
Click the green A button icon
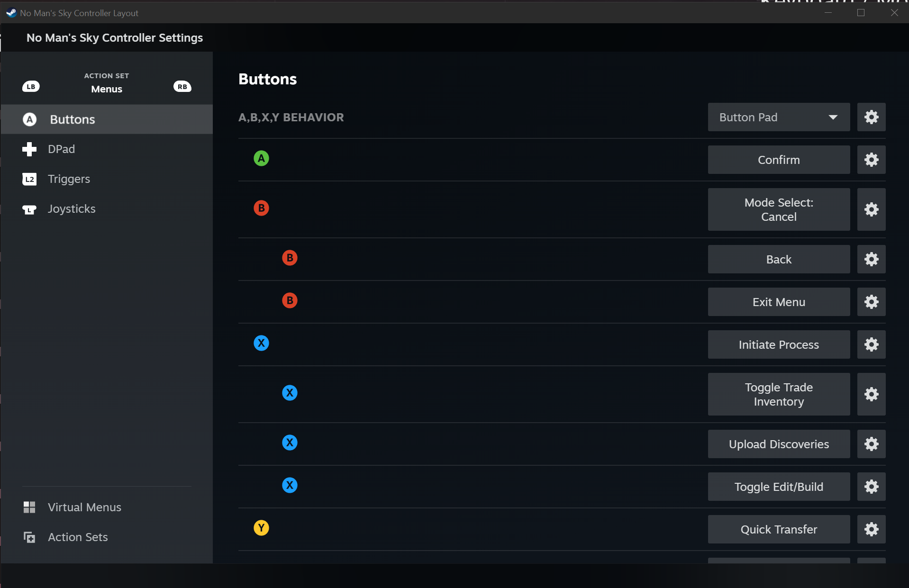pos(261,158)
